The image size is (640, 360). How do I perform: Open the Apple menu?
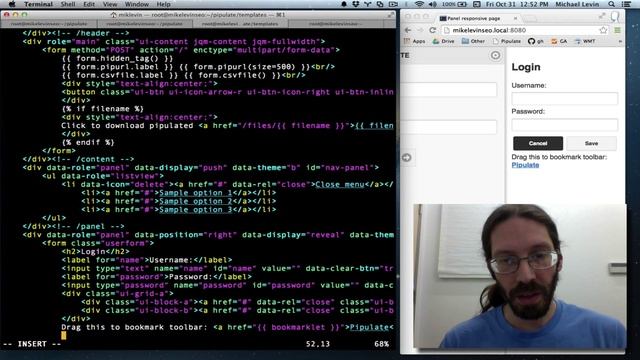click(x=12, y=4)
